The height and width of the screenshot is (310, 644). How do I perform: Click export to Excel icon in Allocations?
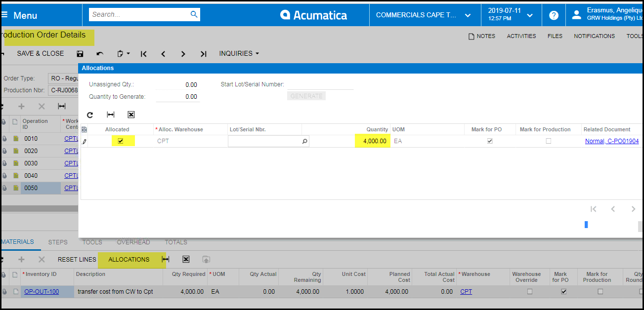(x=131, y=115)
